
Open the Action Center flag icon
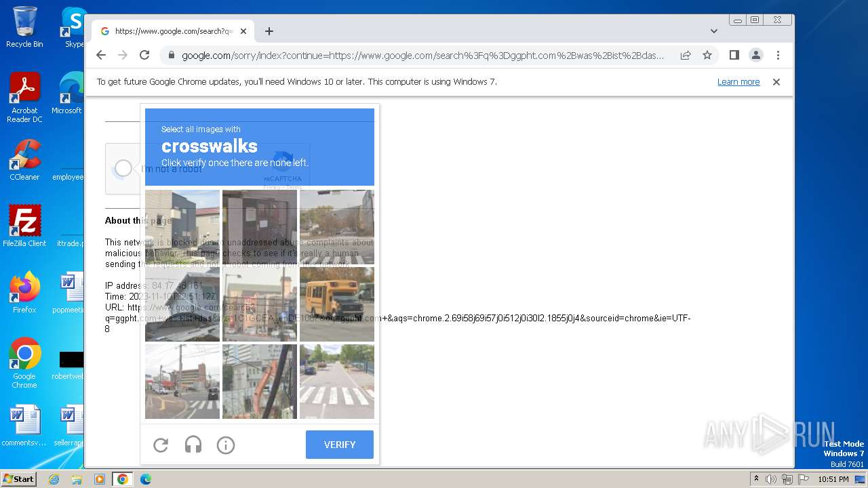(x=804, y=479)
